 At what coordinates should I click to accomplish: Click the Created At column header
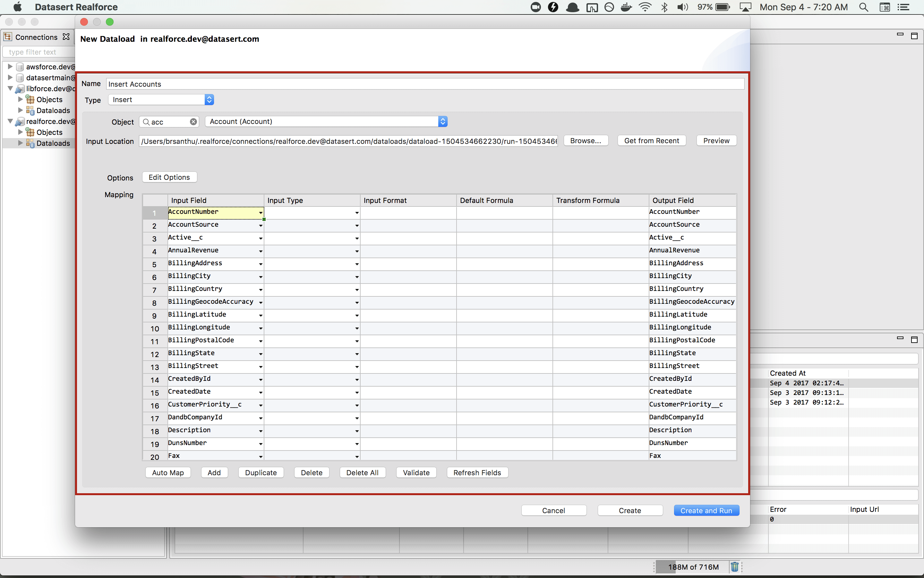(808, 373)
